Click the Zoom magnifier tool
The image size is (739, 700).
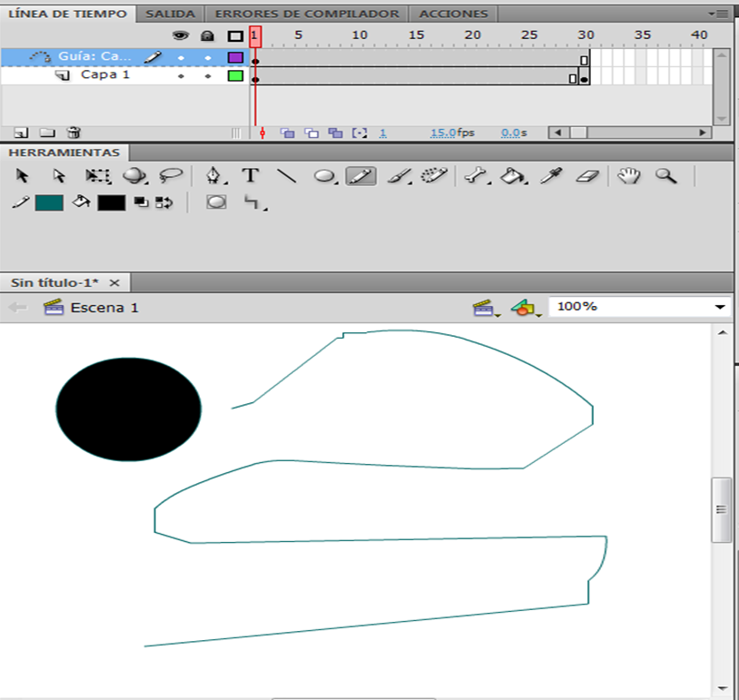click(x=666, y=176)
